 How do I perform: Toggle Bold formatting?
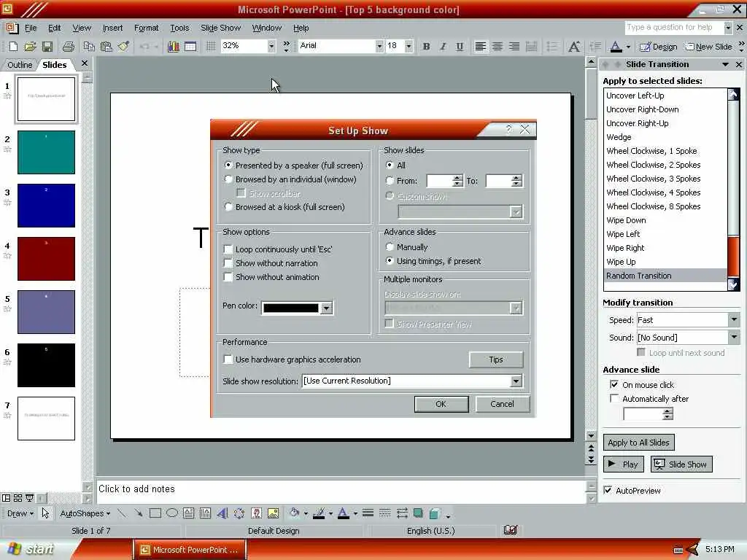426,46
